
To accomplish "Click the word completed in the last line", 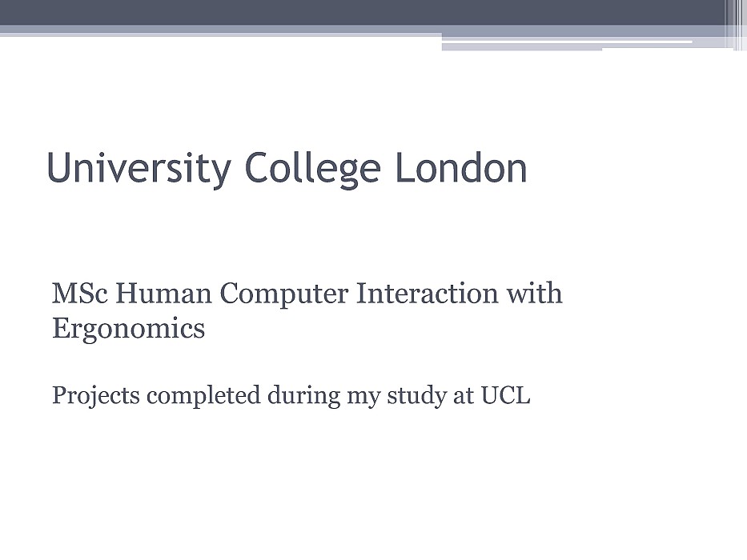I will pos(203,396).
